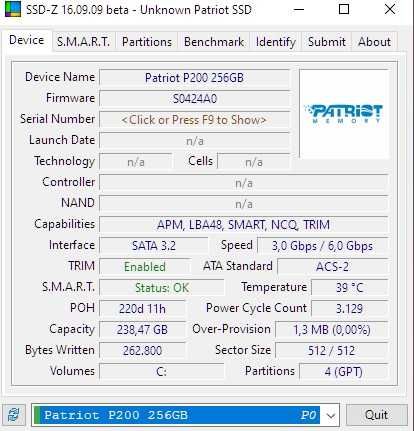
Task: Click Bytes Written value 262.800
Action: tap(142, 351)
